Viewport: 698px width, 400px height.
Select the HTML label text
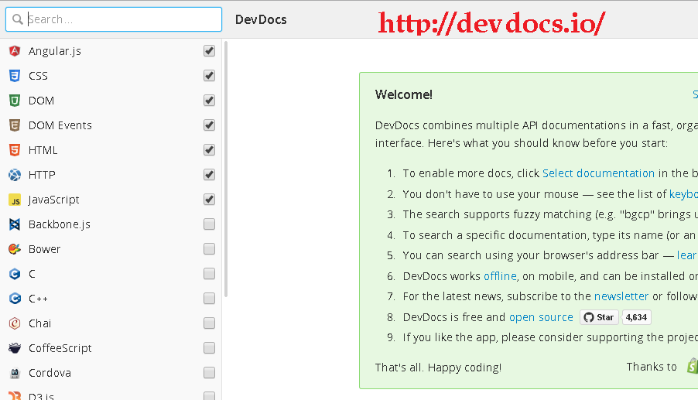[x=43, y=150]
